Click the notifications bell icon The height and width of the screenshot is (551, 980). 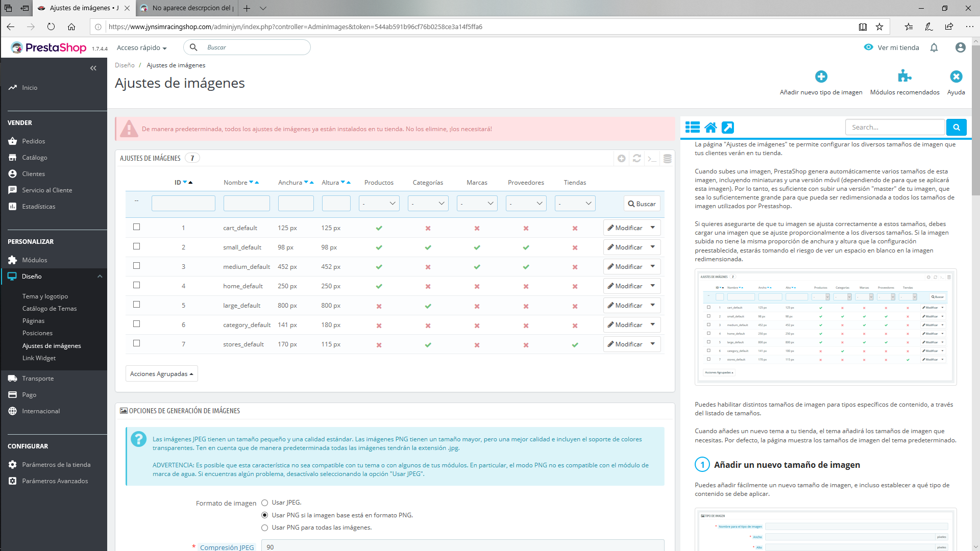pyautogui.click(x=934, y=47)
